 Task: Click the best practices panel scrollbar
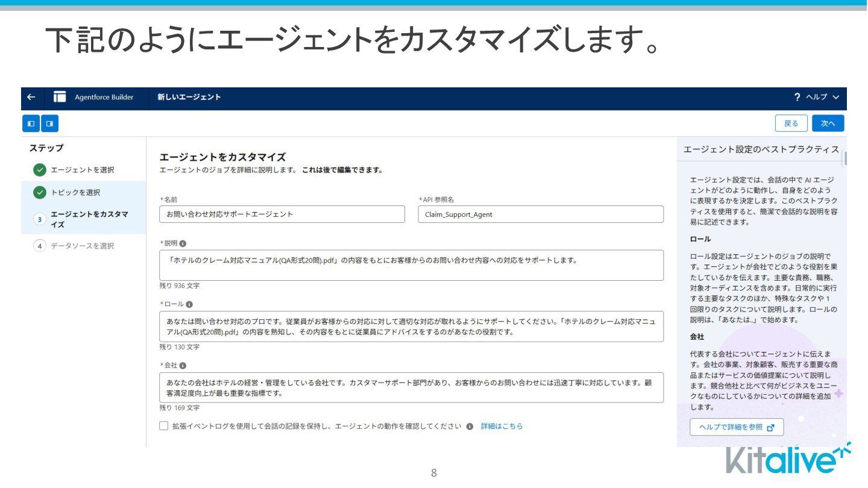[845, 158]
